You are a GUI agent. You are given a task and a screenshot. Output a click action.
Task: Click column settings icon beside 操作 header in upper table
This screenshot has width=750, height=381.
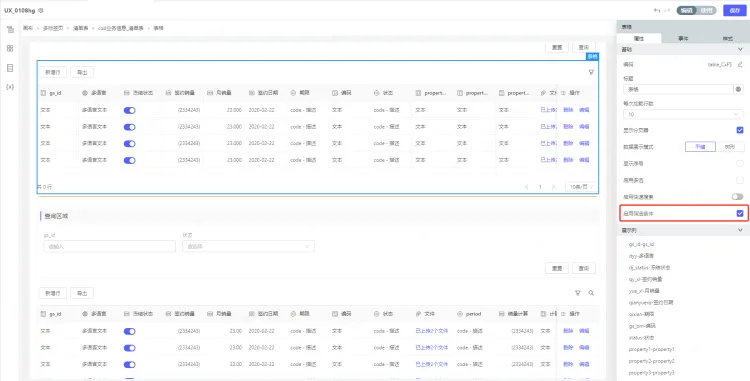pos(563,93)
